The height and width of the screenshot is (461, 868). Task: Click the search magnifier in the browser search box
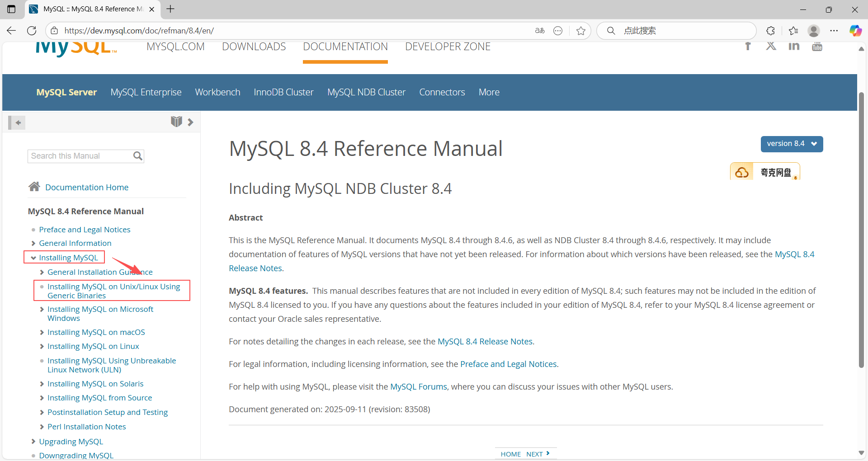(x=611, y=31)
